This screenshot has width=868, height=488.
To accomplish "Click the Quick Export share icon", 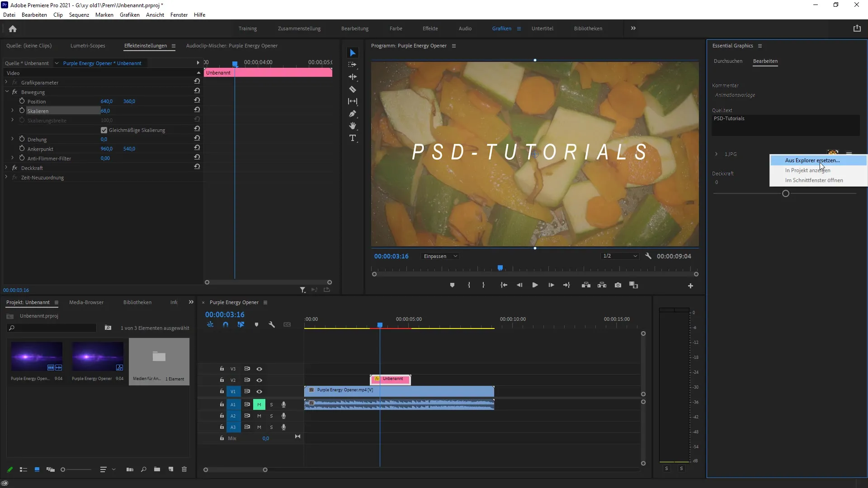I will pyautogui.click(x=857, y=28).
